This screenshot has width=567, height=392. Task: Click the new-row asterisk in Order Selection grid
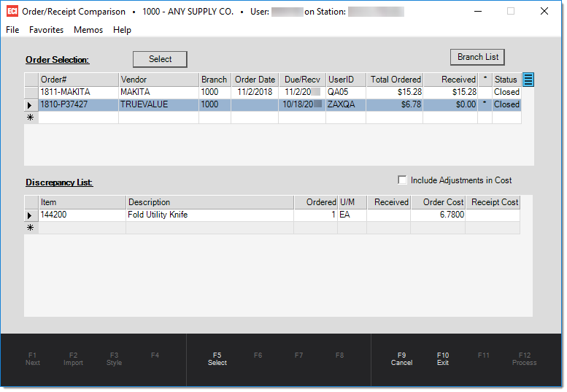31,118
